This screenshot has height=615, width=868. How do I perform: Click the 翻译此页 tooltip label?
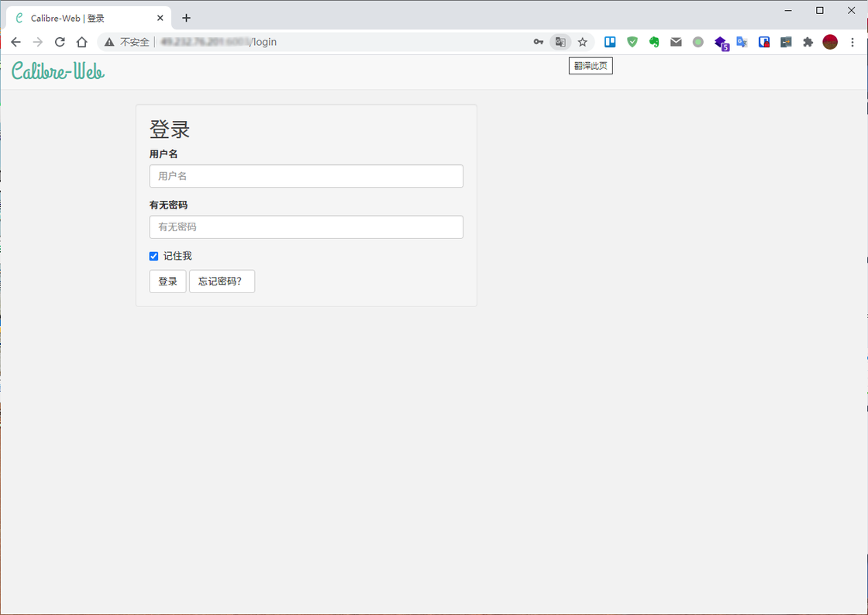(591, 66)
